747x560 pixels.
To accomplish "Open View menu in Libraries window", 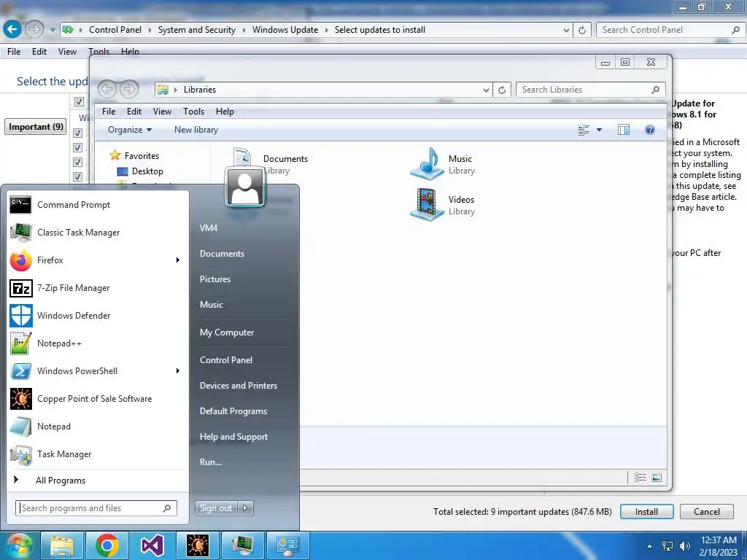I will 162,112.
